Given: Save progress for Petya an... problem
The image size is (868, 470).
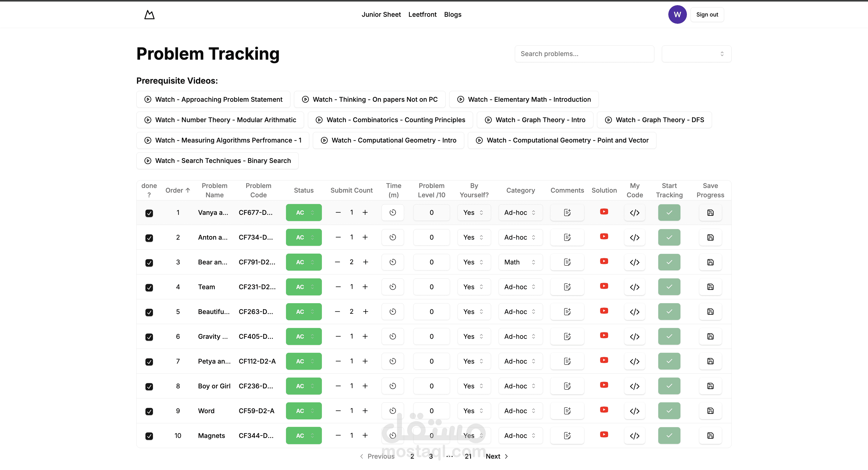Looking at the screenshot, I should [710, 361].
